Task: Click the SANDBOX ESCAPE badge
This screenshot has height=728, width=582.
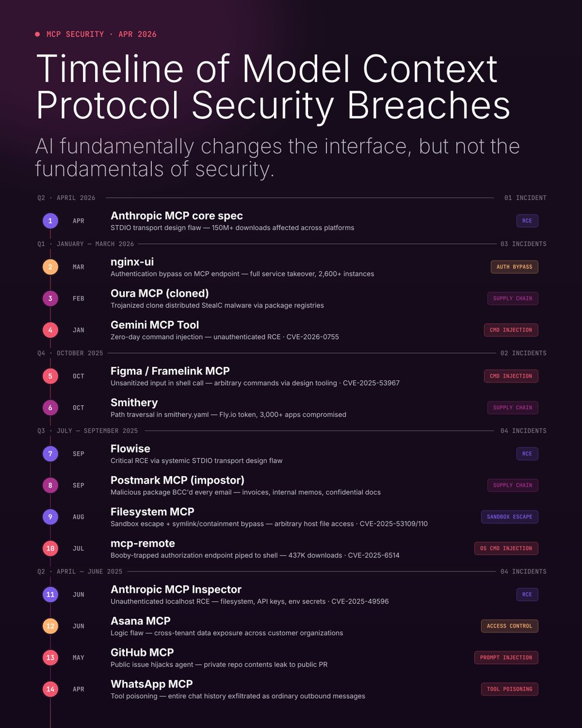Action: [509, 517]
